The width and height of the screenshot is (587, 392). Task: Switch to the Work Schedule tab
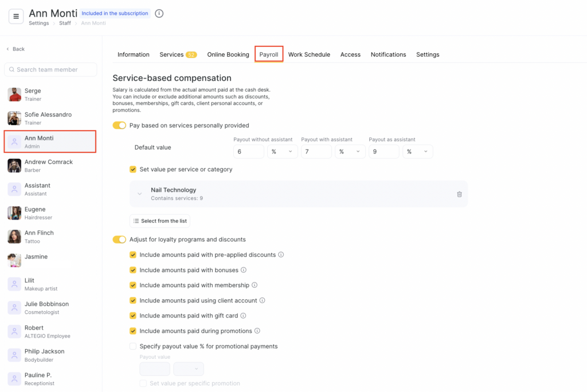pos(309,54)
